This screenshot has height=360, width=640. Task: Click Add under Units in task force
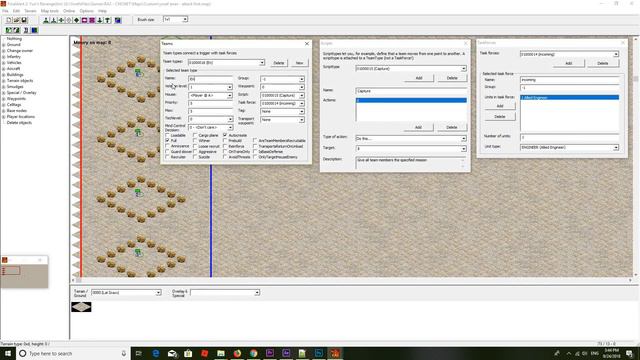pos(500,106)
